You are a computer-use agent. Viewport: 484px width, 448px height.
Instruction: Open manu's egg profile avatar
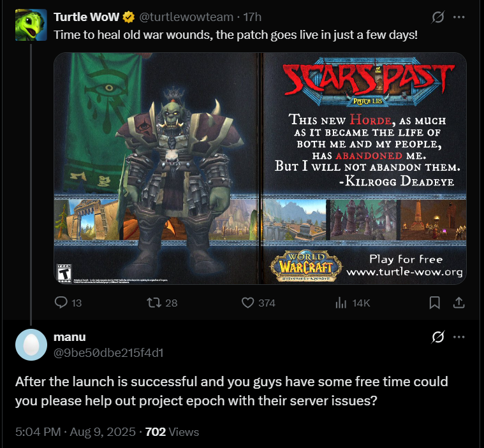point(31,345)
